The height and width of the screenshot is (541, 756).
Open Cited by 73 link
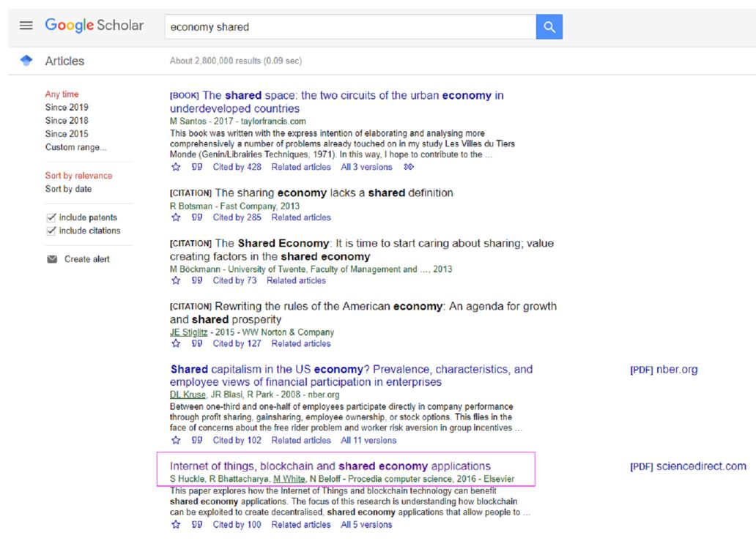235,281
